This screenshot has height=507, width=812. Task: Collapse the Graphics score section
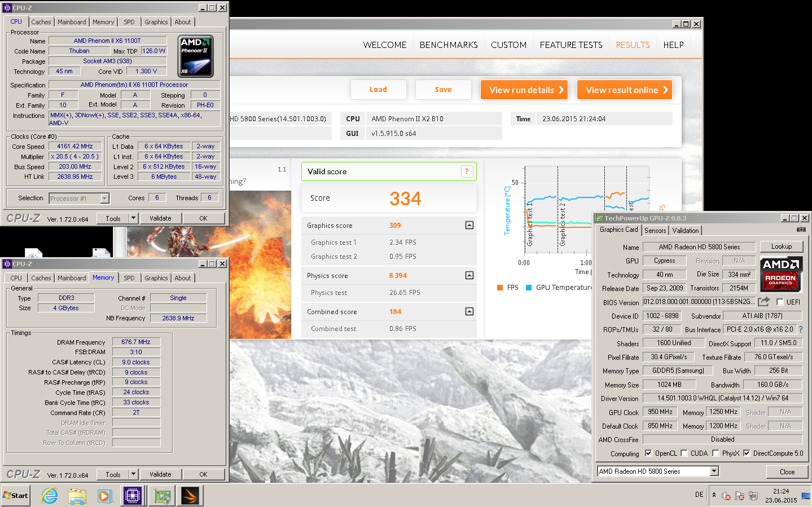click(469, 225)
